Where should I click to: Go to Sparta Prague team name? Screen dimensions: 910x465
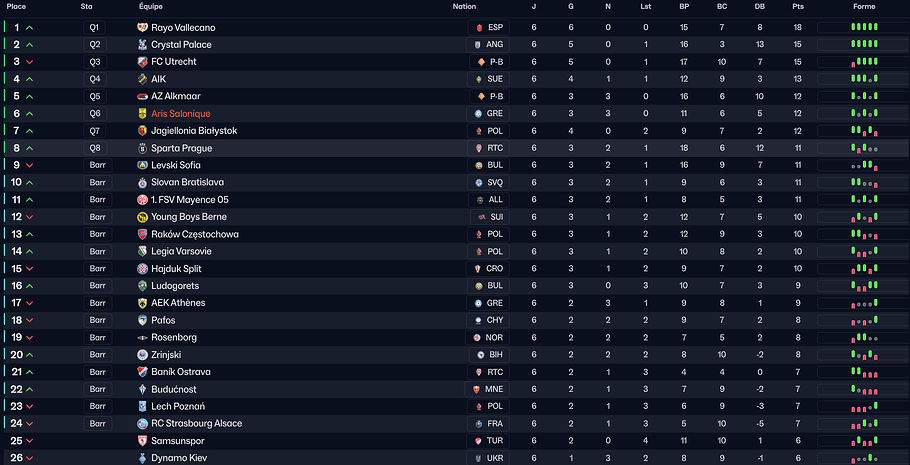point(182,148)
